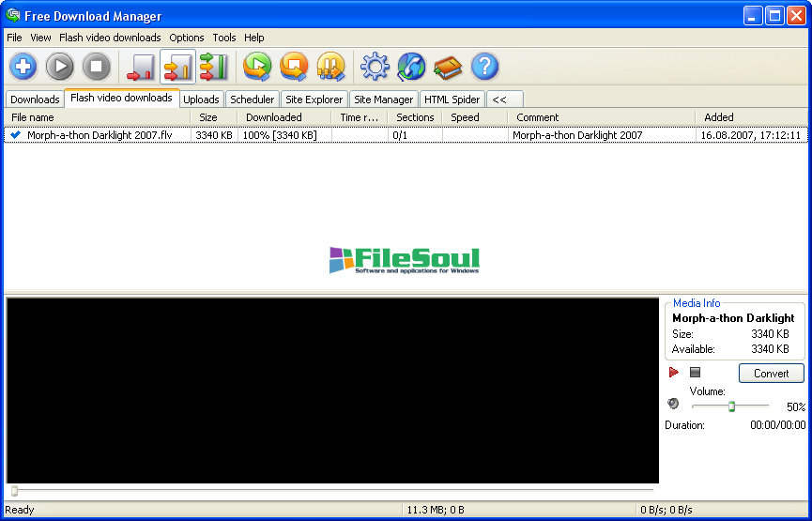Expand hidden tabs with the << button
The height and width of the screenshot is (521, 812).
tap(499, 100)
